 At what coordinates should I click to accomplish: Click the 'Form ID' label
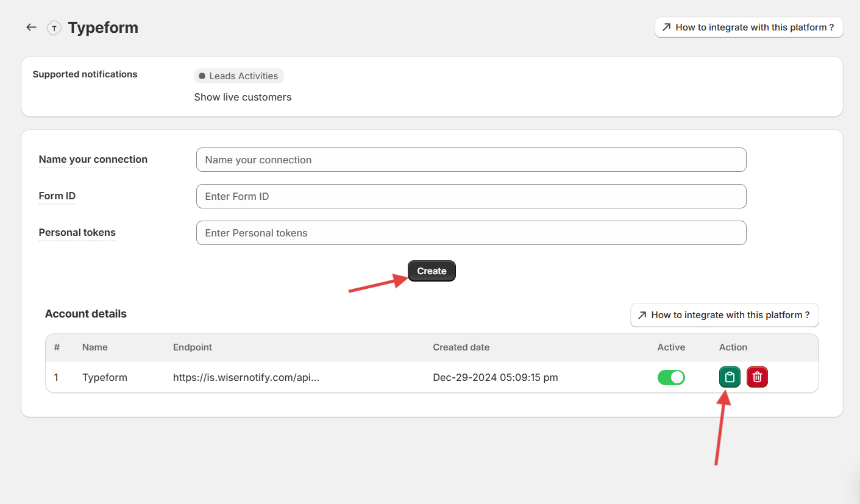pyautogui.click(x=57, y=196)
